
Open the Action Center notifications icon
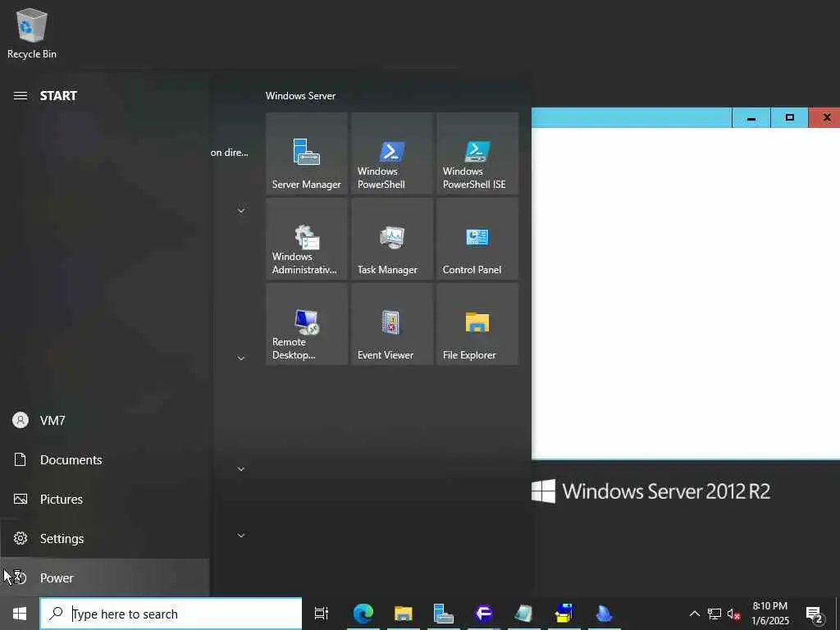(x=815, y=614)
